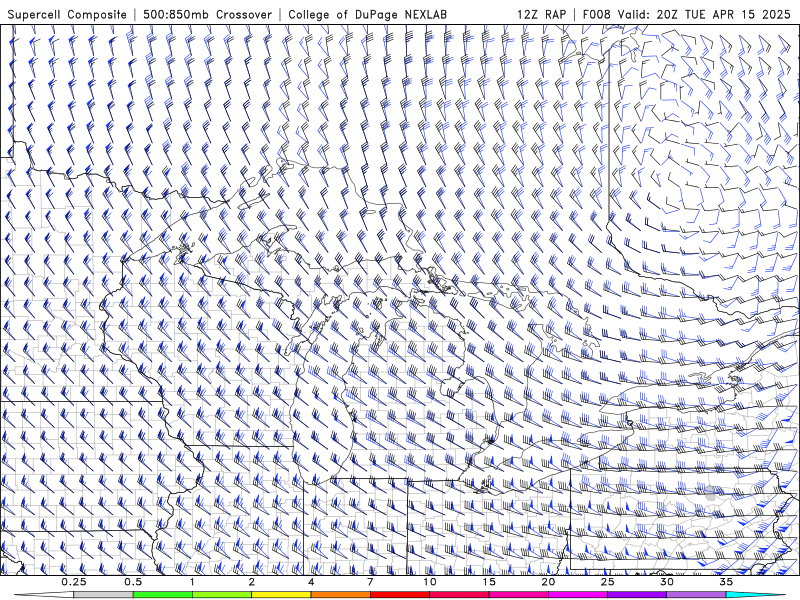The width and height of the screenshot is (800, 600).
Task: Click the yellow segment of the color bar
Action: pos(281,595)
